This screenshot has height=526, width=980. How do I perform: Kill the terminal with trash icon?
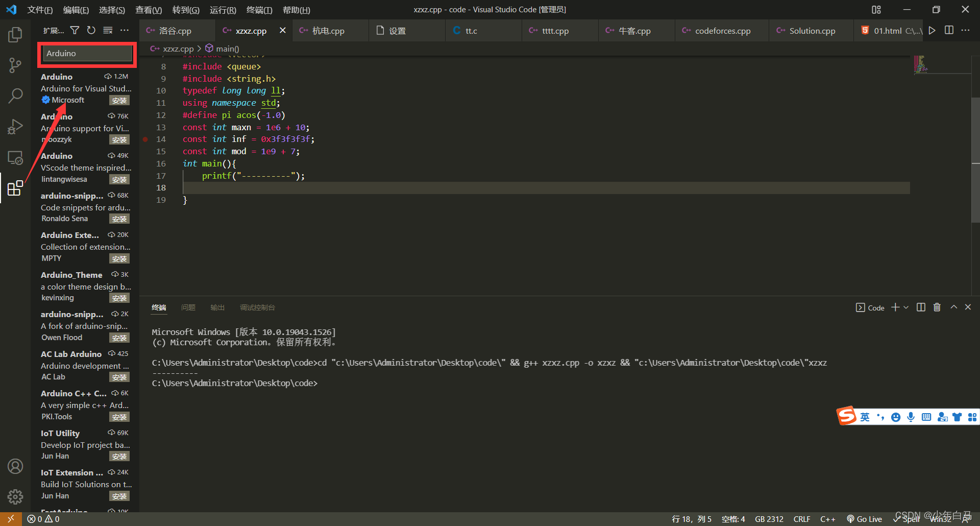coord(937,307)
